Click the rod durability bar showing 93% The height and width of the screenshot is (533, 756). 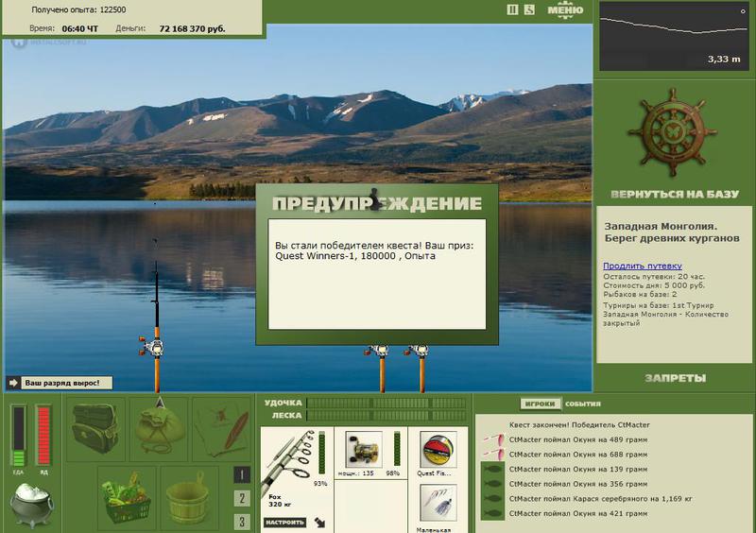click(x=321, y=453)
